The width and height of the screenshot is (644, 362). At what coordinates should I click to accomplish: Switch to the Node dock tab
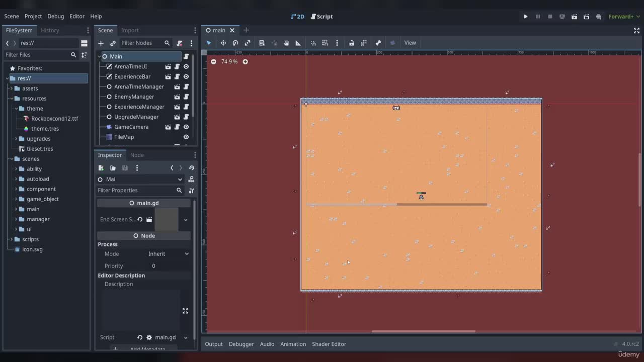(137, 155)
